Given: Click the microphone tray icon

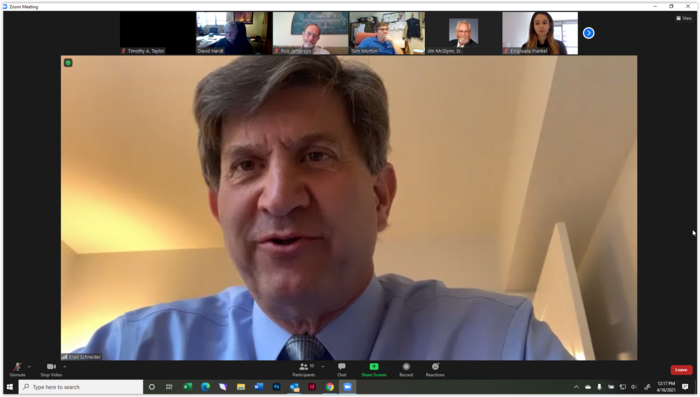Looking at the screenshot, I should click(x=599, y=387).
